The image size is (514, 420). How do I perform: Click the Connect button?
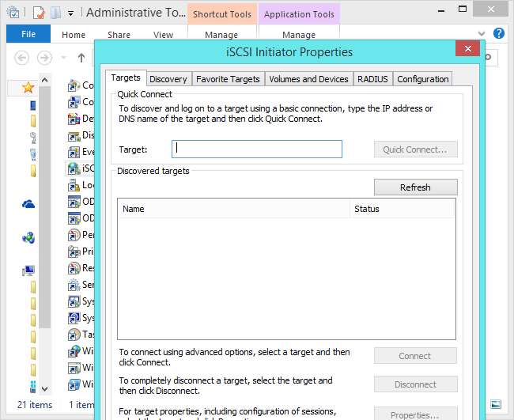[x=415, y=356]
